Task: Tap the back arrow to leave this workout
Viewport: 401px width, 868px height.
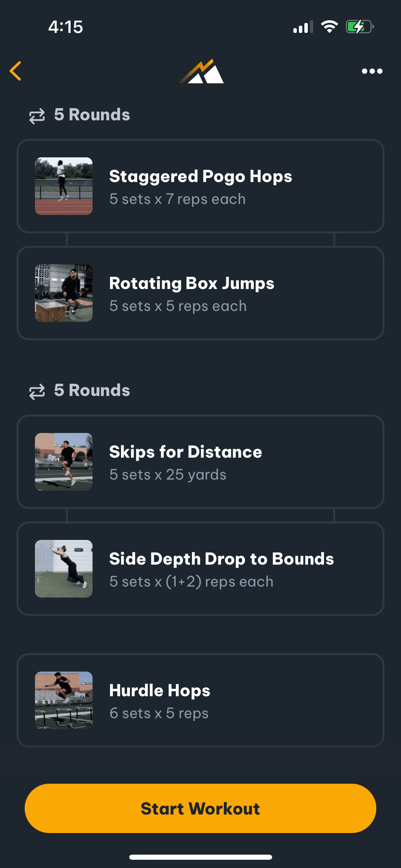Action: pos(16,71)
